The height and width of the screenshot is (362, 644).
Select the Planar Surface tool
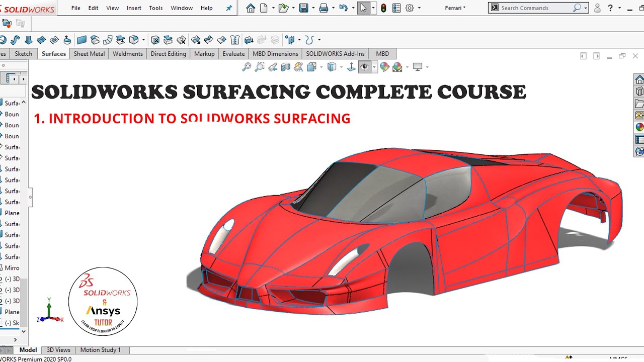click(82, 40)
